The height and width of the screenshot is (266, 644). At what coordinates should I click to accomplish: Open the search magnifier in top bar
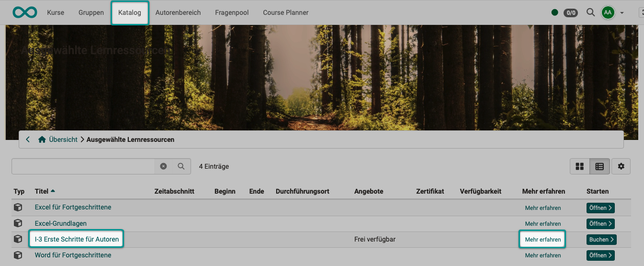click(x=591, y=12)
